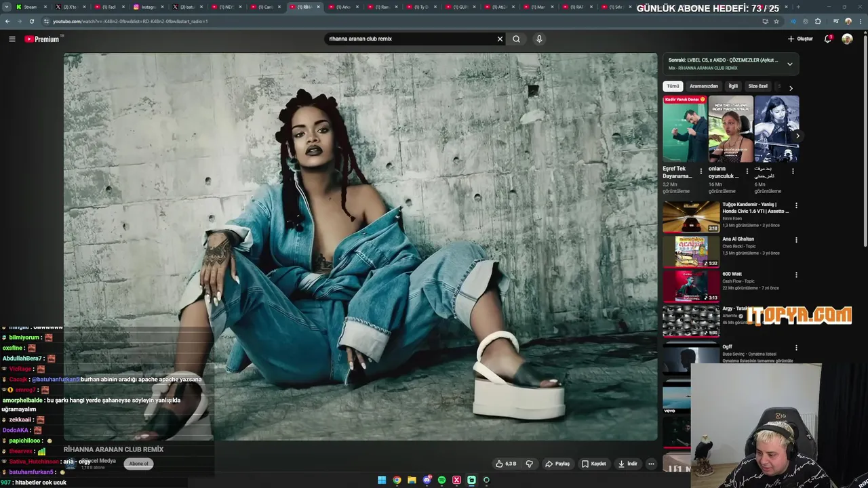Screen dimensions: 868x488
Task: Expand the Sonraki mix playlist panel
Action: 789,64
